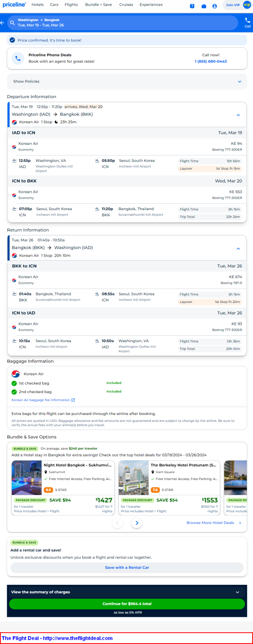Click the external link icon after baggage fee
Screen dimensions: 253x644
pyautogui.click(x=73, y=400)
